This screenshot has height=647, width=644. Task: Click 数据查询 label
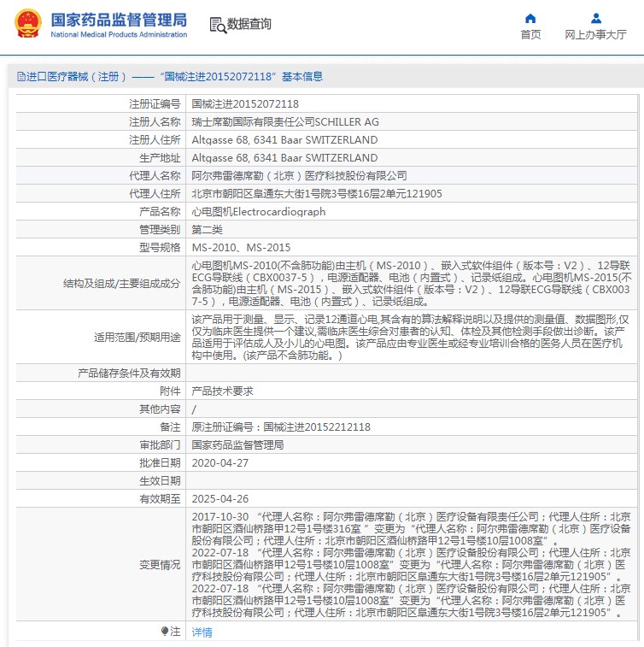click(249, 24)
